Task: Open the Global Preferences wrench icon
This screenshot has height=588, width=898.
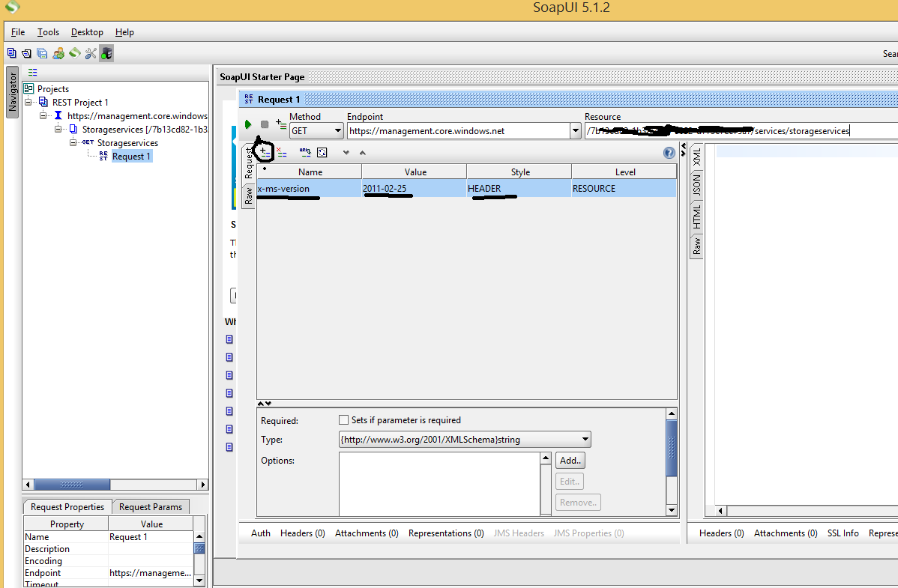Action: (91, 53)
